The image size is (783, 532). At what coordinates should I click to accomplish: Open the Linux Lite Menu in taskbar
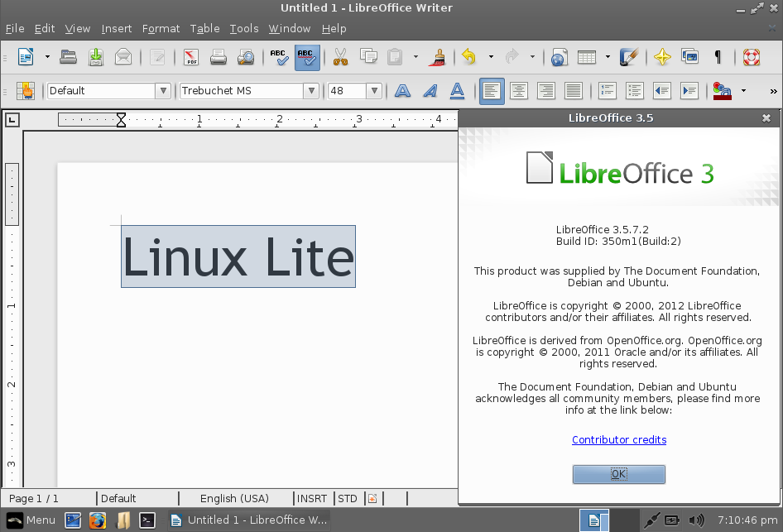tap(31, 520)
